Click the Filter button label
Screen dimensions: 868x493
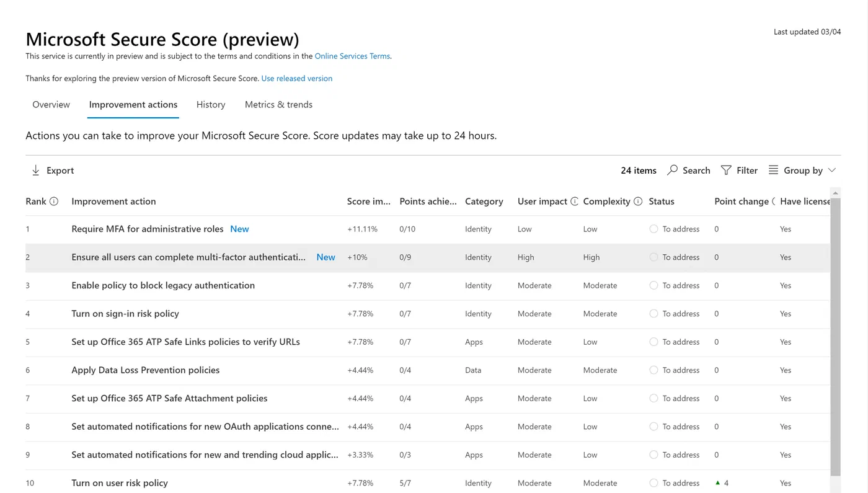(747, 170)
